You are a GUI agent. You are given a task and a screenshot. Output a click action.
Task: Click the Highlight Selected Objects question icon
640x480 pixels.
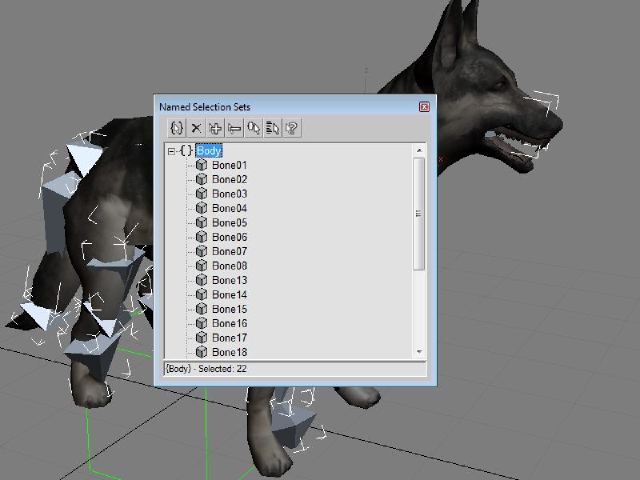click(292, 128)
